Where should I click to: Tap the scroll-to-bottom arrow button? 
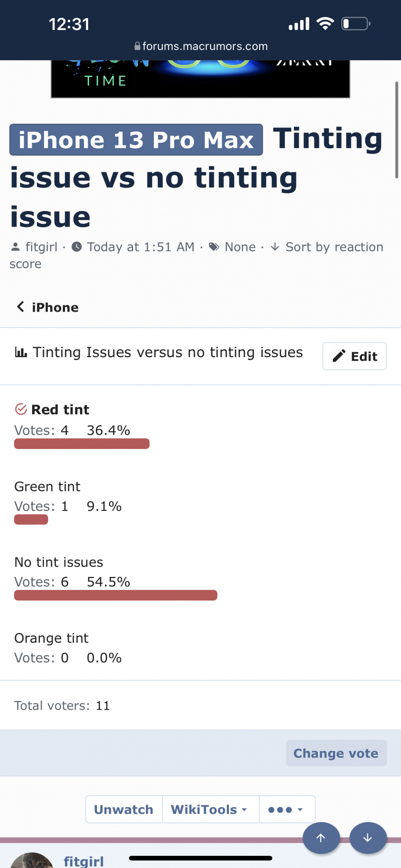(x=368, y=838)
